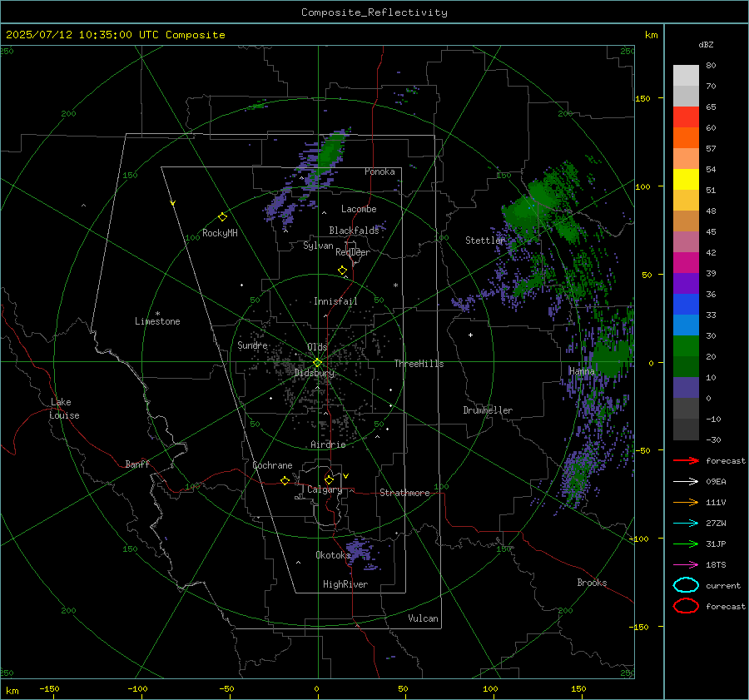Screen dimensions: 749x700
Task: Click the yellow diamond radar site at Didsbury
Action: click(317, 363)
